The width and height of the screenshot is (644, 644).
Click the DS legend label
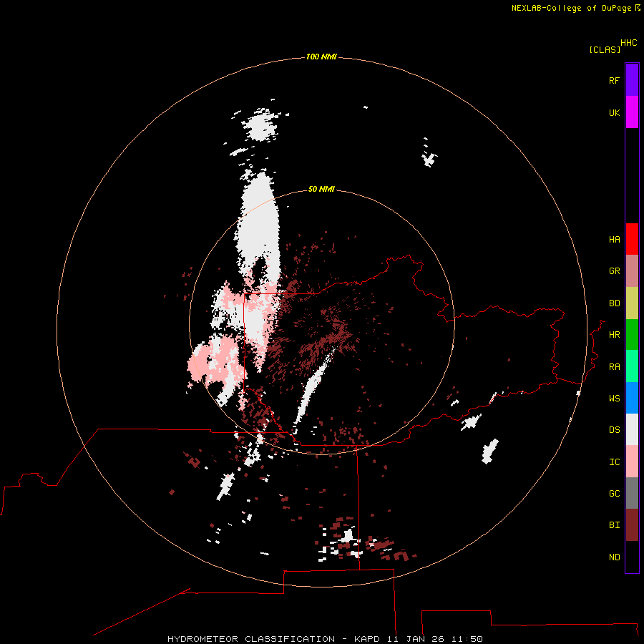tap(614, 430)
